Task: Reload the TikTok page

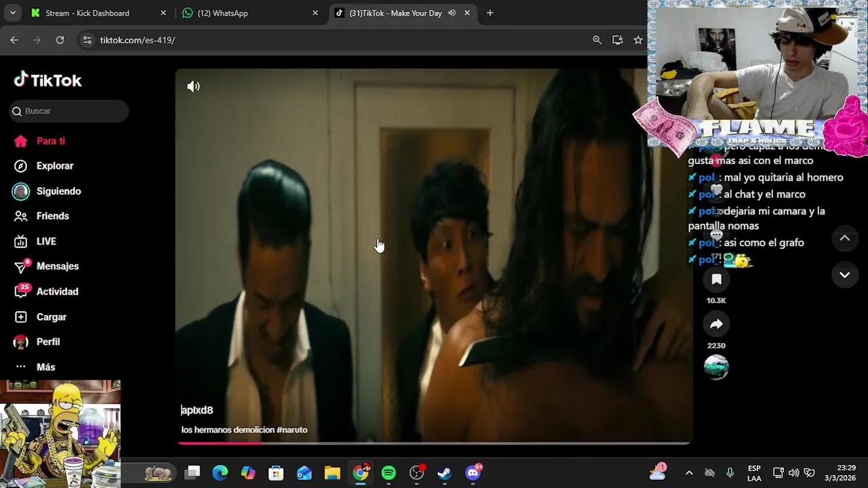Action: point(60,40)
